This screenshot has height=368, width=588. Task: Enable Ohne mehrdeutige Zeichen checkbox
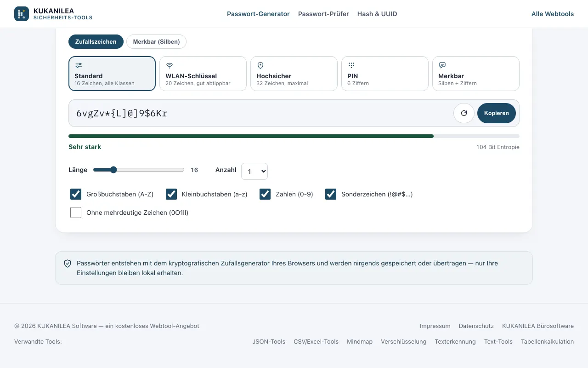(76, 213)
